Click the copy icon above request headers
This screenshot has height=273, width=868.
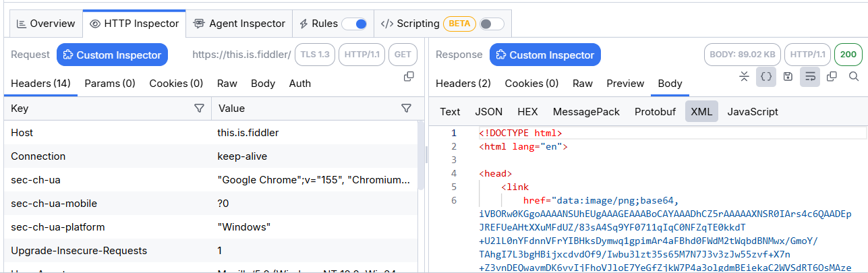pos(408,77)
